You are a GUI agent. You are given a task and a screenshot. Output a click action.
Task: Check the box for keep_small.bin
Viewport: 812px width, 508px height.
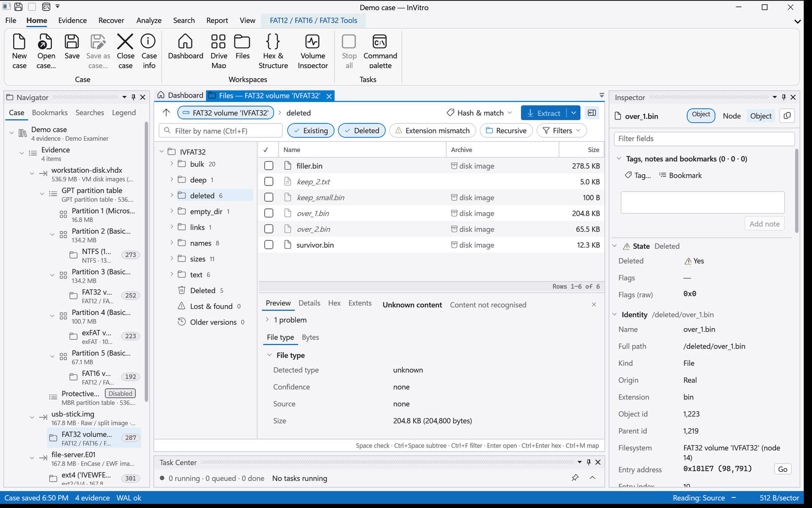point(269,197)
